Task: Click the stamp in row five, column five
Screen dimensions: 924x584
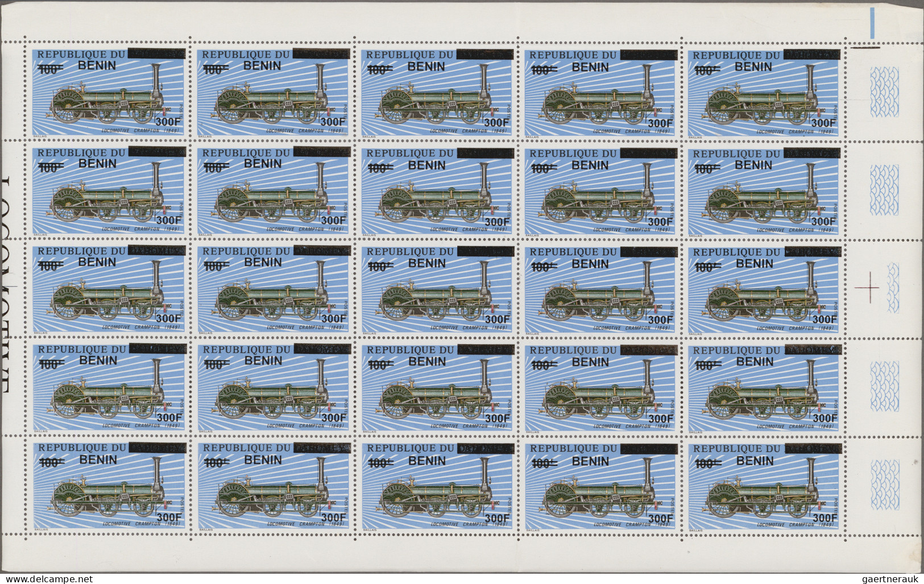Action: pyautogui.click(x=764, y=486)
